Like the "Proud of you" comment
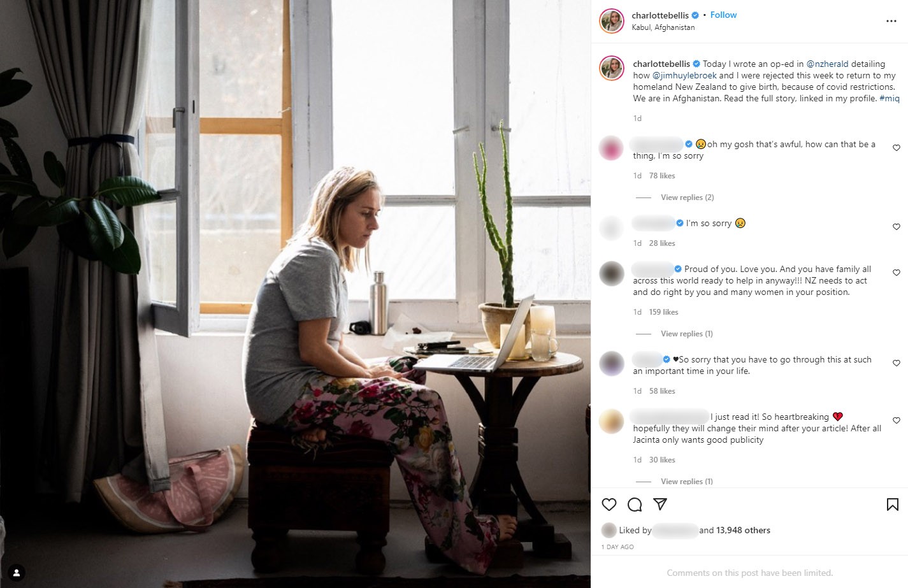This screenshot has width=908, height=588. [x=897, y=273]
